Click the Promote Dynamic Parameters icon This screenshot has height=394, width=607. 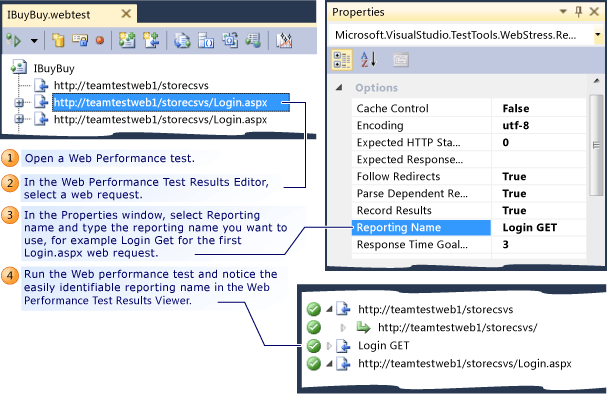[x=230, y=40]
